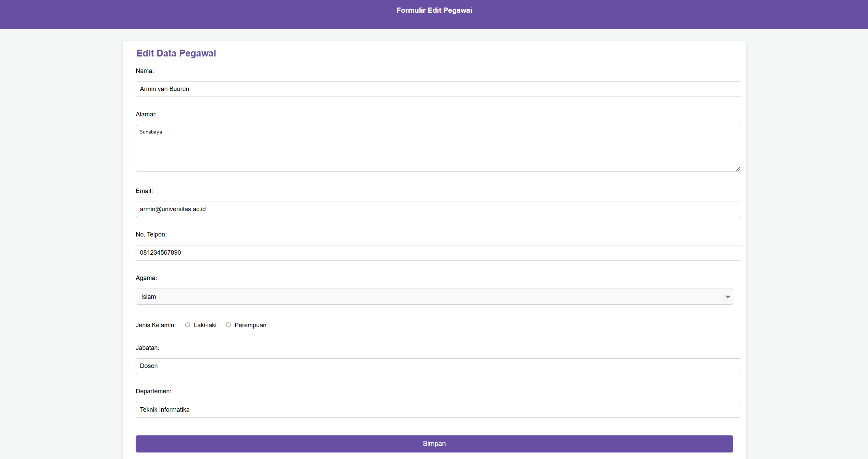Click the Agama label
This screenshot has width=868, height=459.
tap(146, 278)
